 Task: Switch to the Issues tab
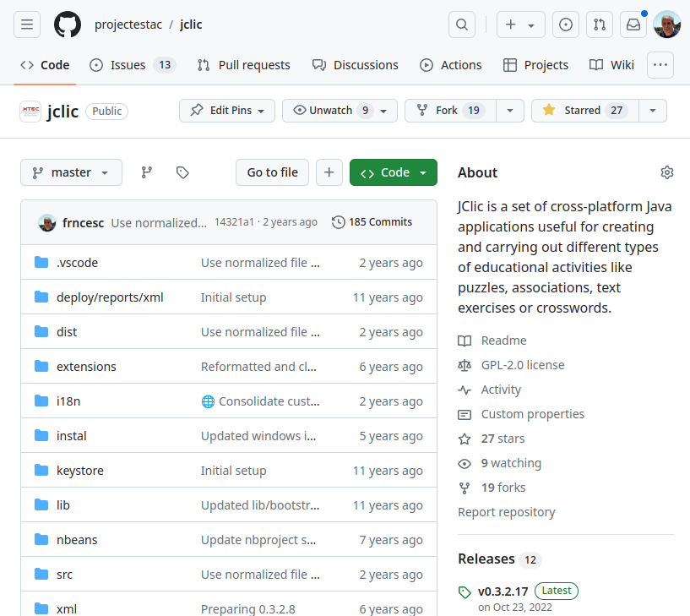coord(133,65)
